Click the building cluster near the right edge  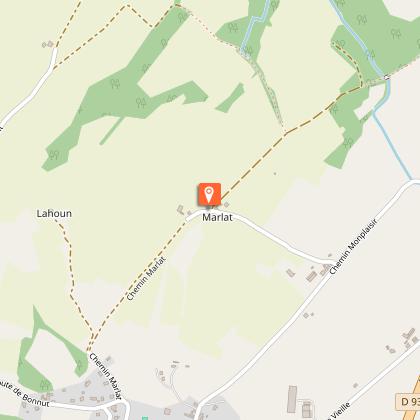410,336
